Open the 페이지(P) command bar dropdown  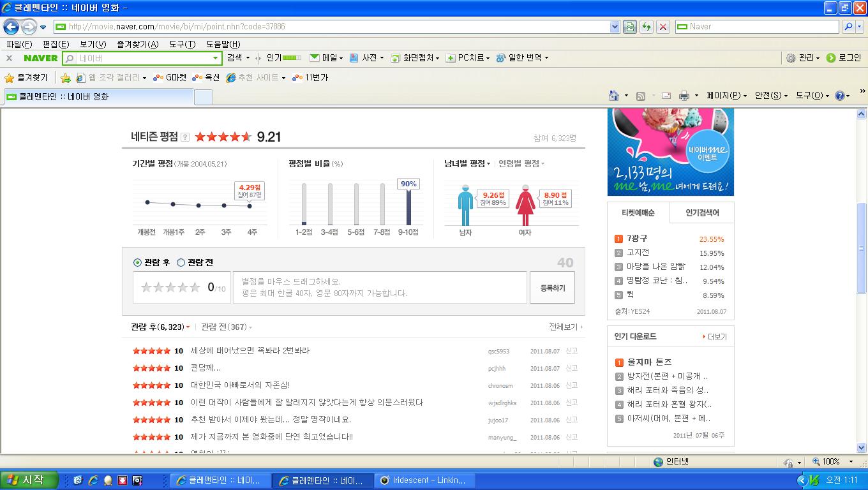[726, 96]
